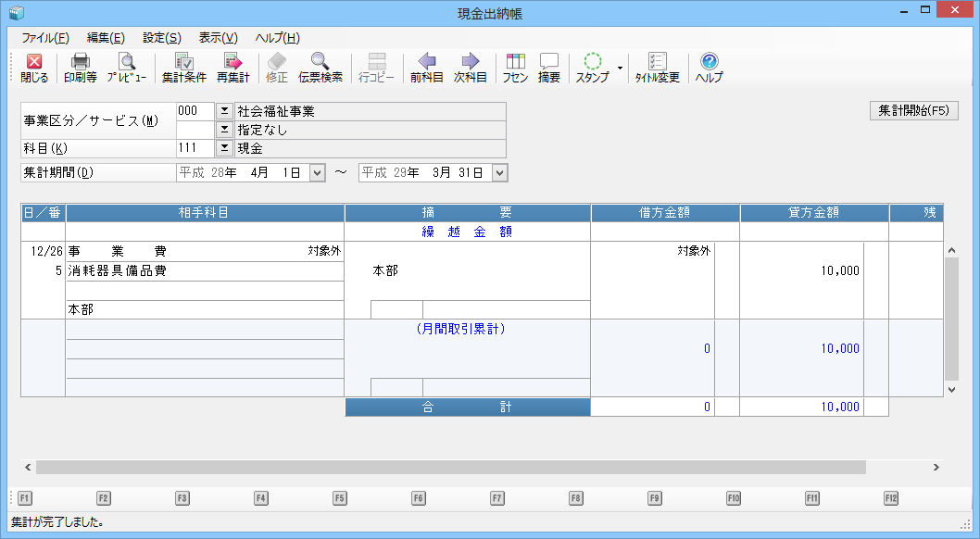The image size is (980, 539).
Task: Click the horizontal scrollbar right arrow
Action: point(936,468)
